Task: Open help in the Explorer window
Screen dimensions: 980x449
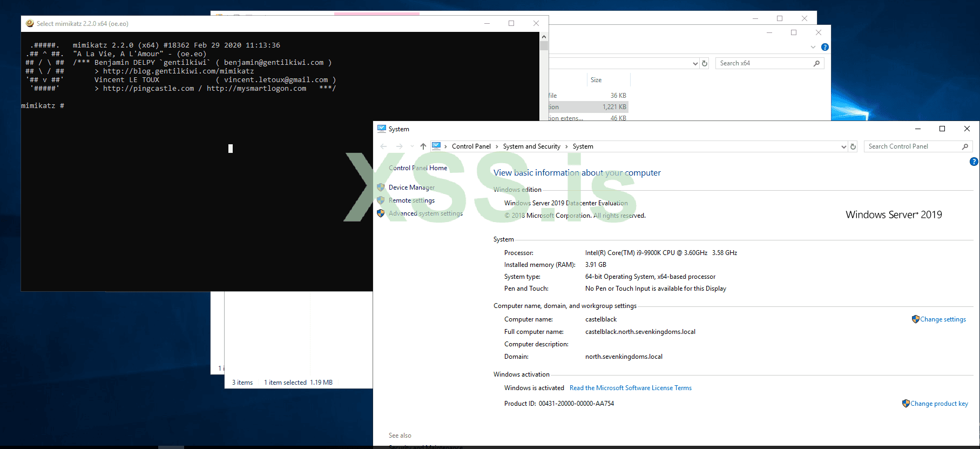Action: tap(825, 47)
